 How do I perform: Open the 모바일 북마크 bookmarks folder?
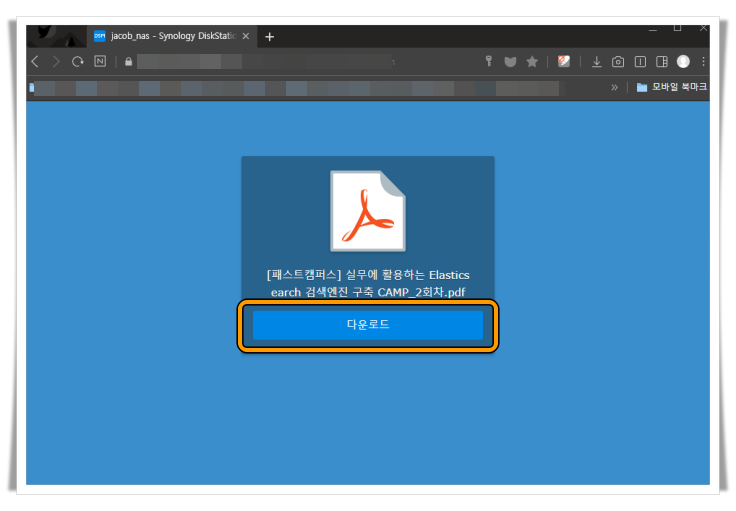(x=672, y=87)
